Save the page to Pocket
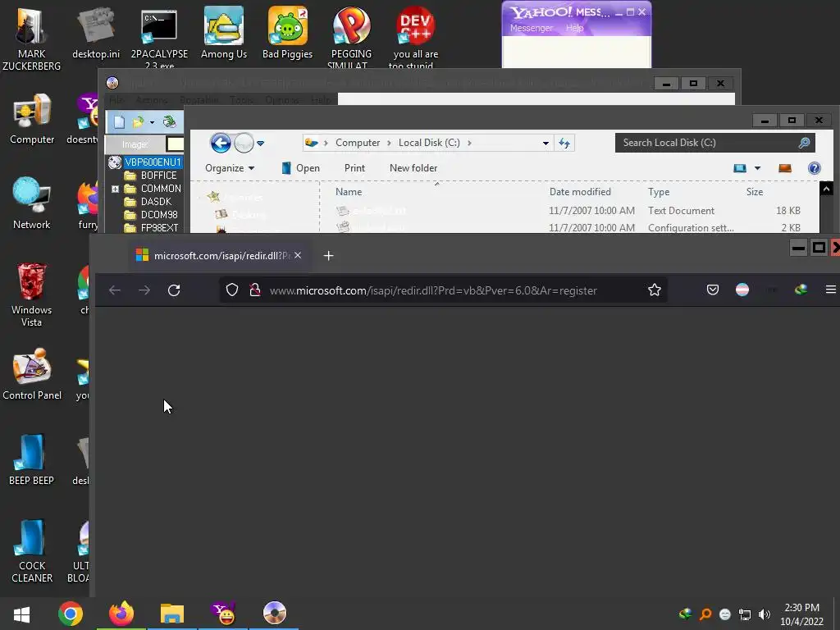 point(713,290)
